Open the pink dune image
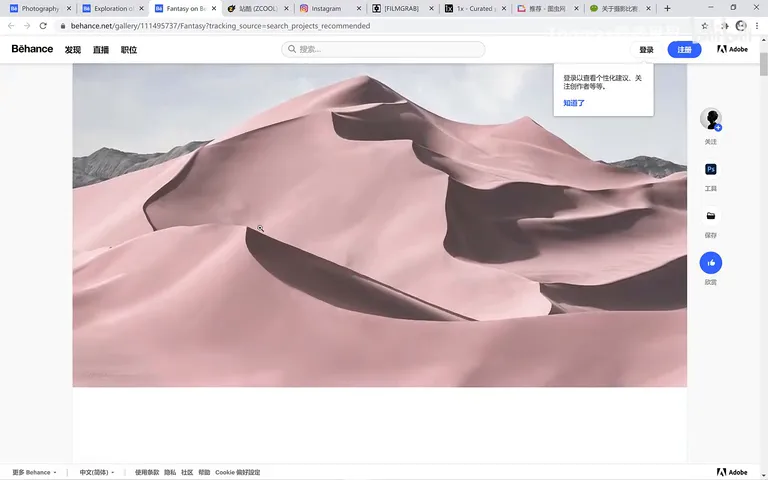Image resolution: width=768 pixels, height=480 pixels. coord(380,225)
